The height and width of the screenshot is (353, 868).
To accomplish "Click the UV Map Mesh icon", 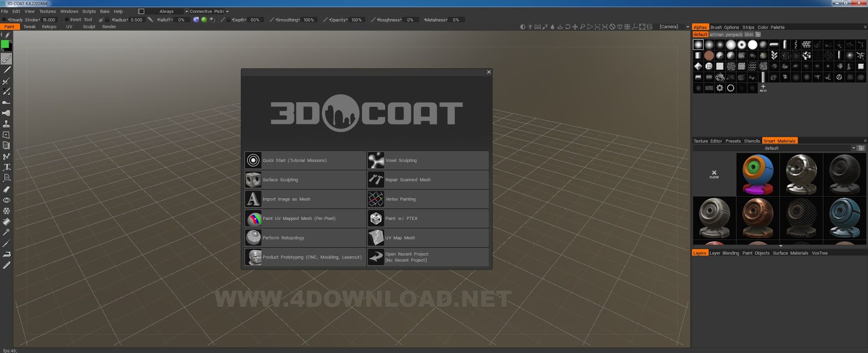I will pyautogui.click(x=376, y=237).
